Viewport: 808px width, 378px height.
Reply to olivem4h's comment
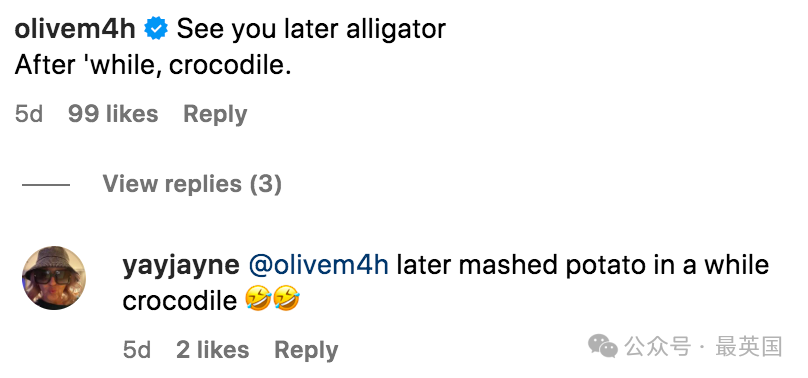[x=215, y=114]
